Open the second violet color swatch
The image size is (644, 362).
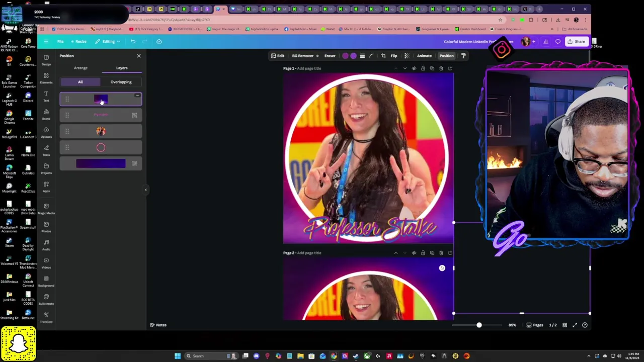pyautogui.click(x=353, y=56)
